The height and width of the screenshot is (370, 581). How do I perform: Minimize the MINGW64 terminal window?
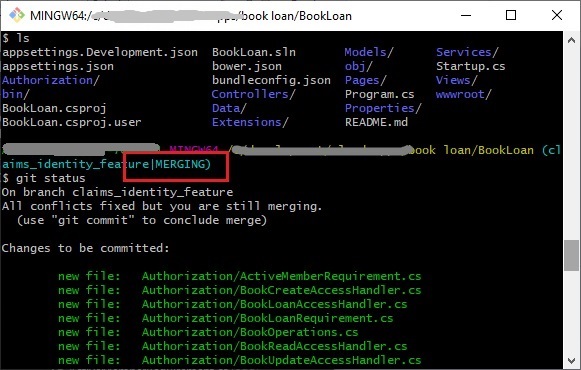466,16
